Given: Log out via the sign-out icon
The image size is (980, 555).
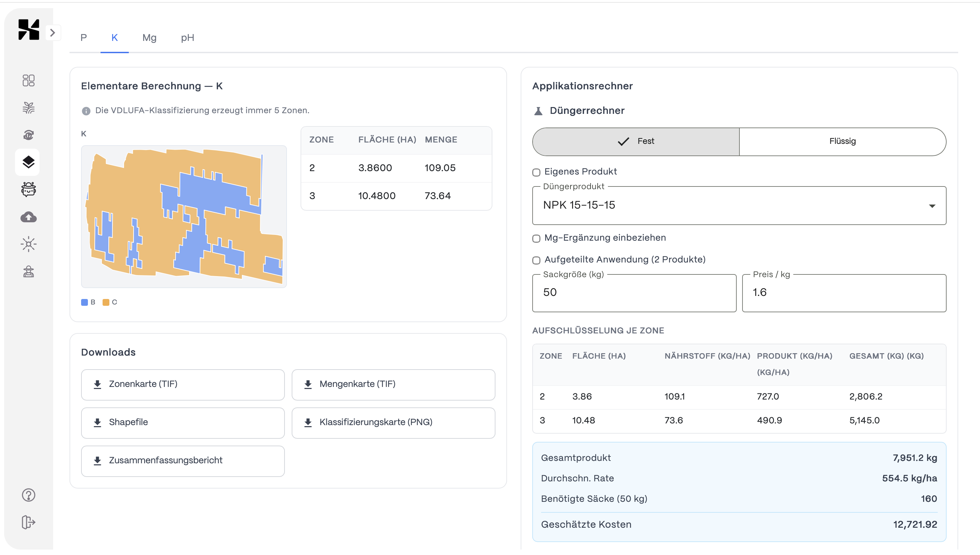Looking at the screenshot, I should [x=28, y=523].
